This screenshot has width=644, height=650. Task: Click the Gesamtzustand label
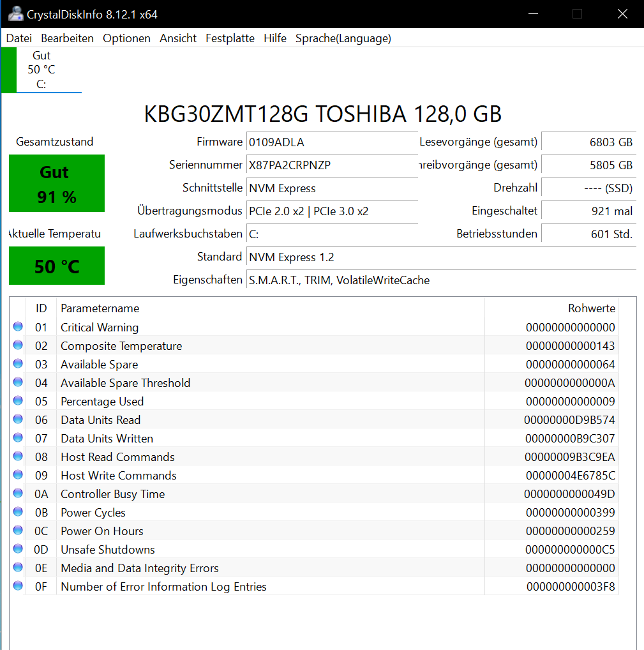54,142
